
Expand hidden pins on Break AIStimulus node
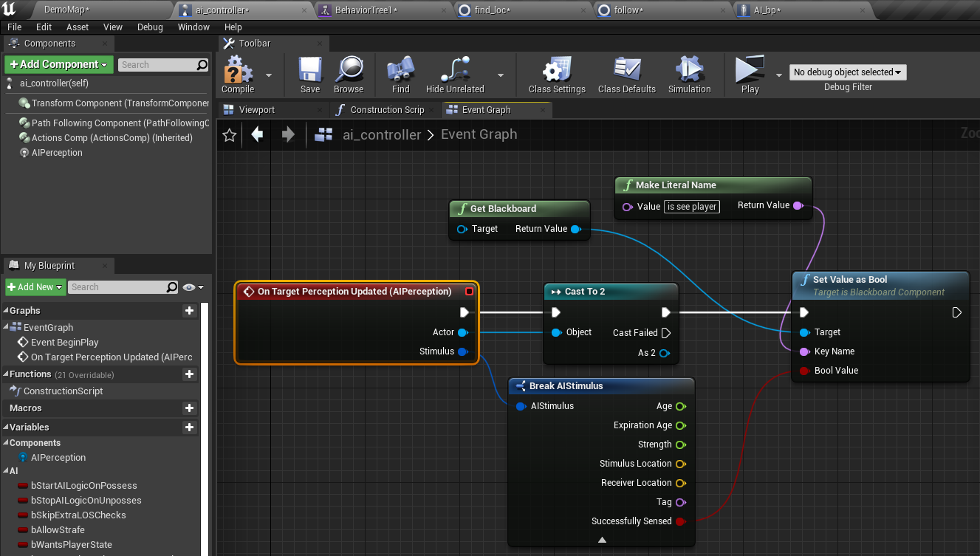600,539
